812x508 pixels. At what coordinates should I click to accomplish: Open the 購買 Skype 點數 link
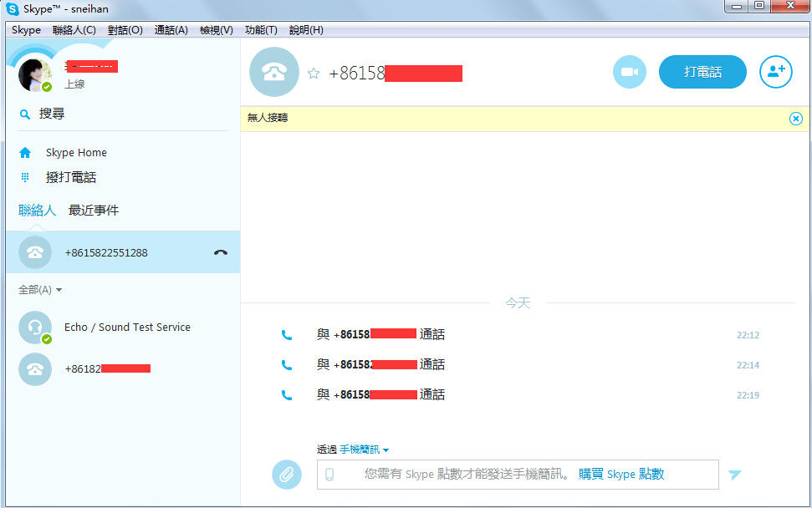click(621, 474)
